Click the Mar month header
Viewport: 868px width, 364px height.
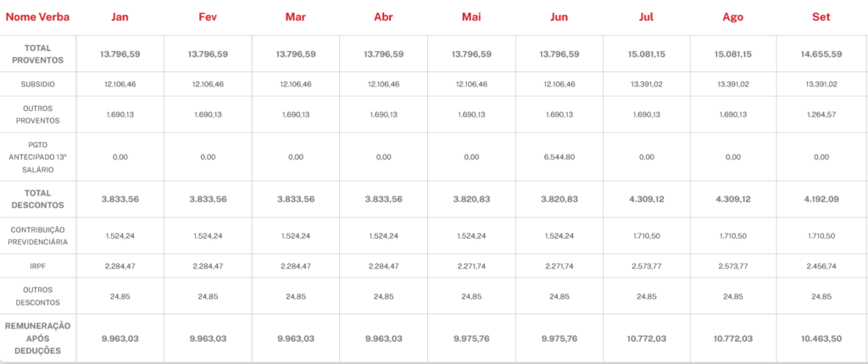(296, 17)
